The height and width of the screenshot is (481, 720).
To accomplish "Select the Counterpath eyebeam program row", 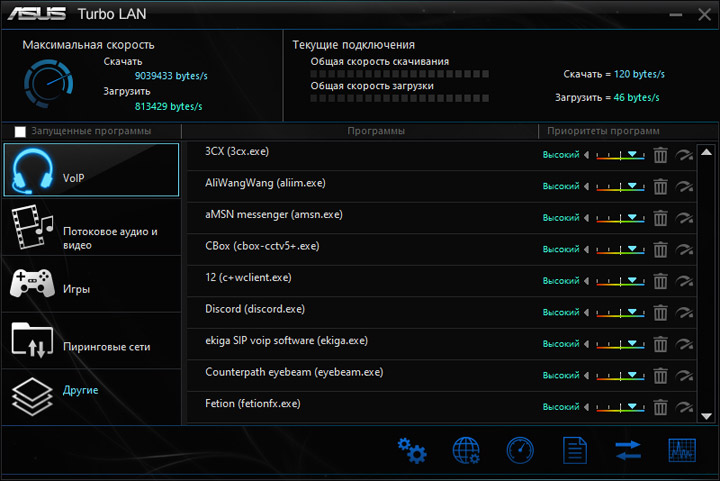I will click(x=442, y=375).
